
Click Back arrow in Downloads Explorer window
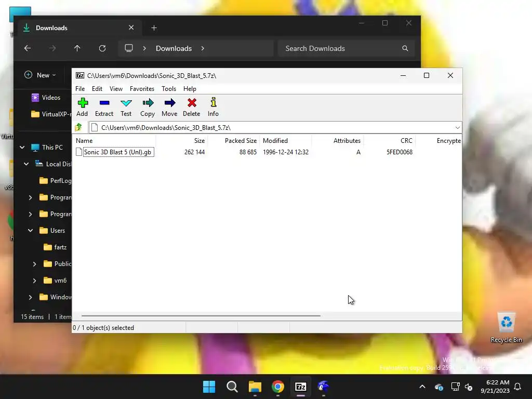point(28,48)
